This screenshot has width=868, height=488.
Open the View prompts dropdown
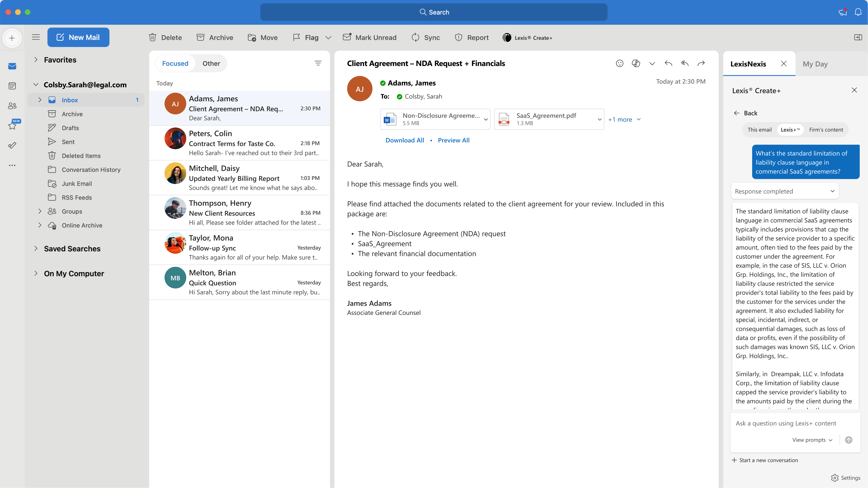pyautogui.click(x=812, y=440)
